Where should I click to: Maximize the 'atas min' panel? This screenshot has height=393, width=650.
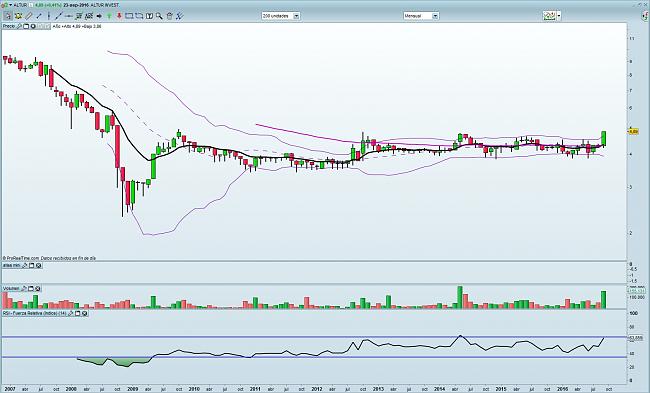click(x=32, y=265)
